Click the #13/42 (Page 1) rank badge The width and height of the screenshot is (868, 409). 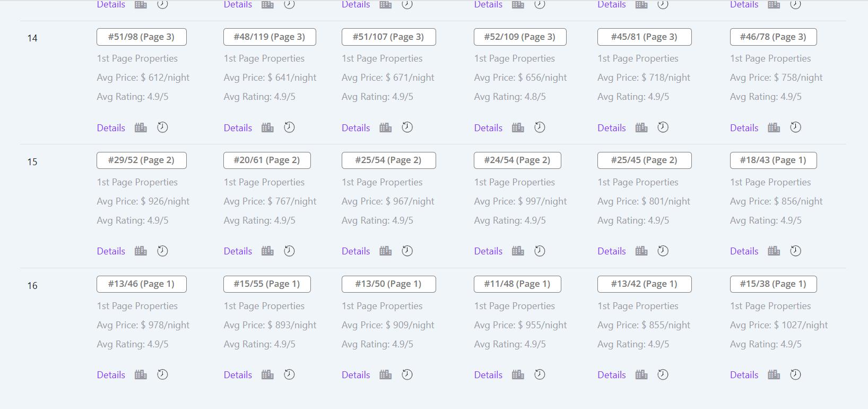click(645, 284)
